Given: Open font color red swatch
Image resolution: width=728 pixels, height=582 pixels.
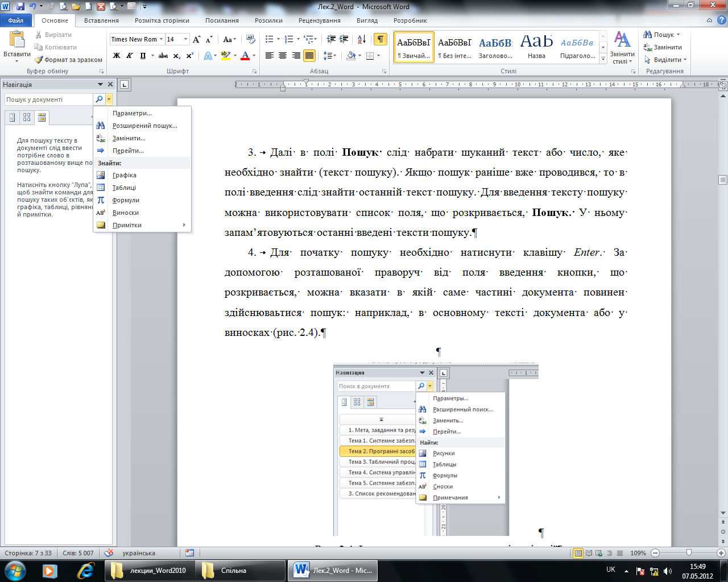Looking at the screenshot, I should coord(245,56).
